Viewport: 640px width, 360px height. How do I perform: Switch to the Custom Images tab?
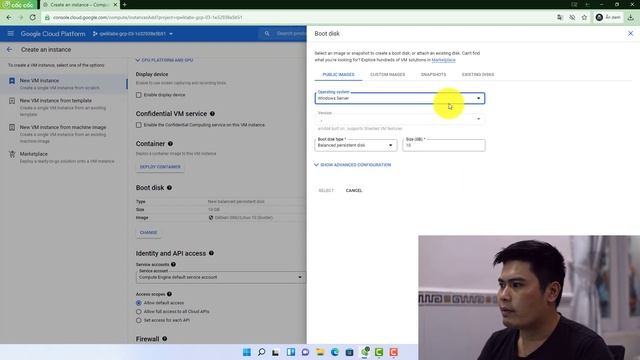(387, 75)
